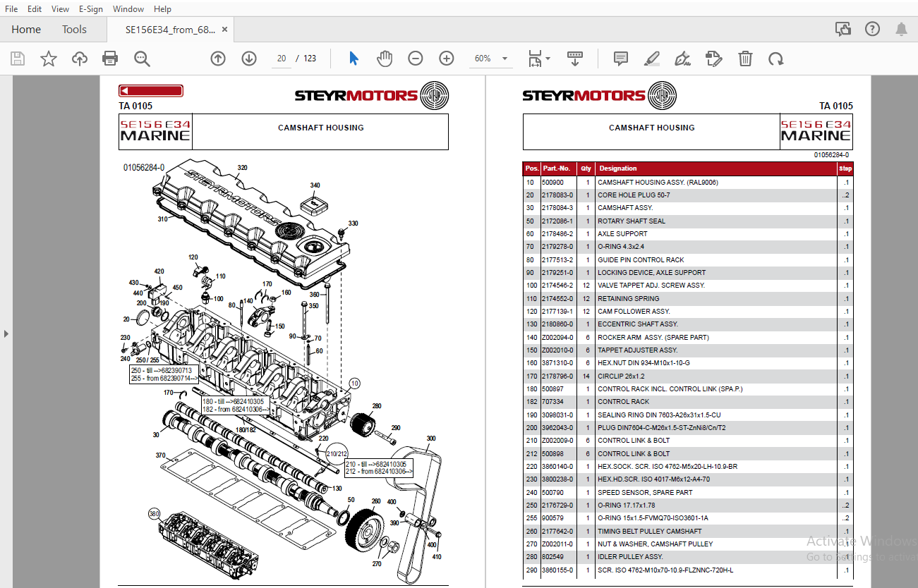Open the share chat icon top right
This screenshot has width=918, height=588.
842,29
